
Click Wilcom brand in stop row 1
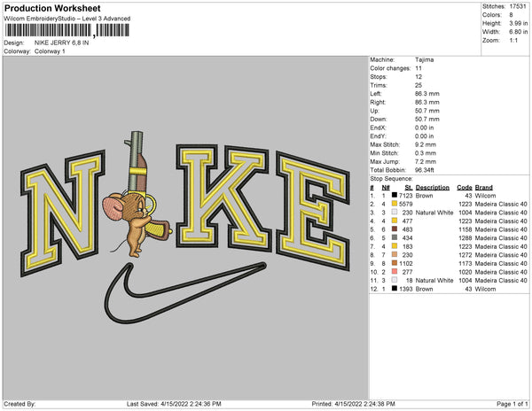tap(485, 196)
